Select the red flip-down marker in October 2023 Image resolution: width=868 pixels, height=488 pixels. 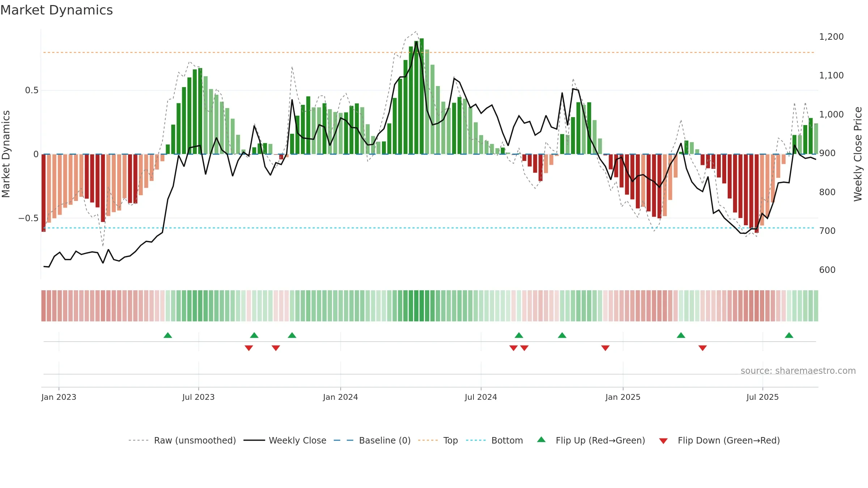pyautogui.click(x=276, y=348)
